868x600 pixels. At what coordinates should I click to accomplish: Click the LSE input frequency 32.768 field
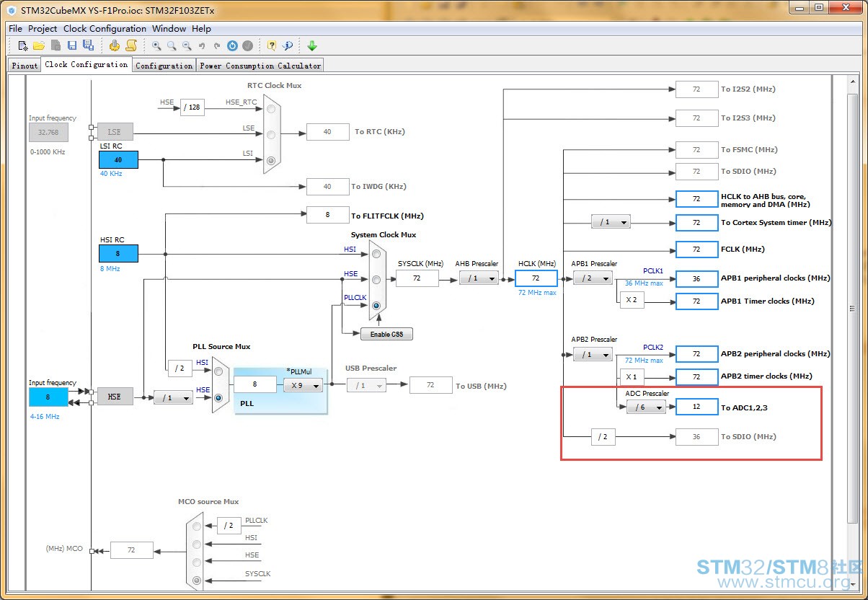coord(48,132)
